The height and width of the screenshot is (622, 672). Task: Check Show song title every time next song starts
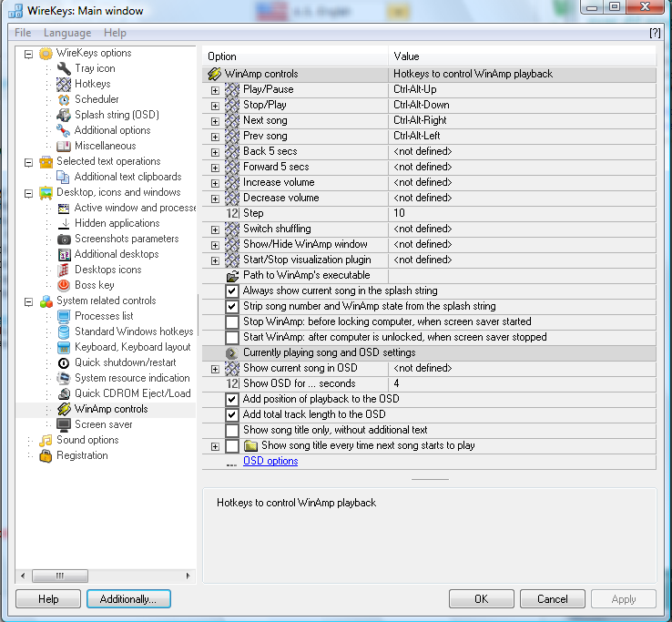(x=232, y=446)
